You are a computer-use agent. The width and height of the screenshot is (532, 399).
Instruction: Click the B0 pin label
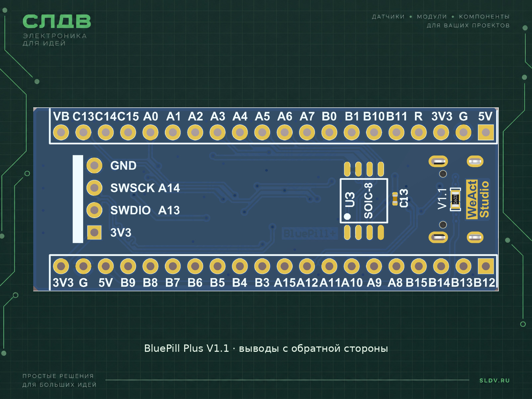coord(329,116)
